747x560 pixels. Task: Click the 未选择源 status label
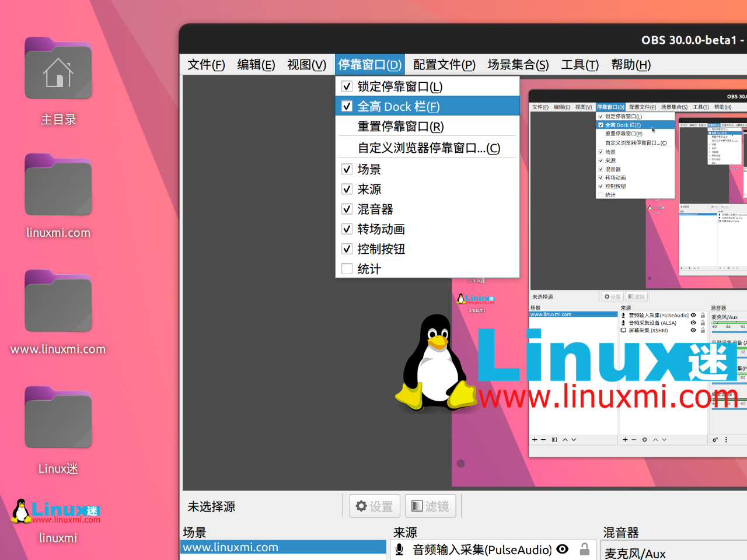(211, 506)
